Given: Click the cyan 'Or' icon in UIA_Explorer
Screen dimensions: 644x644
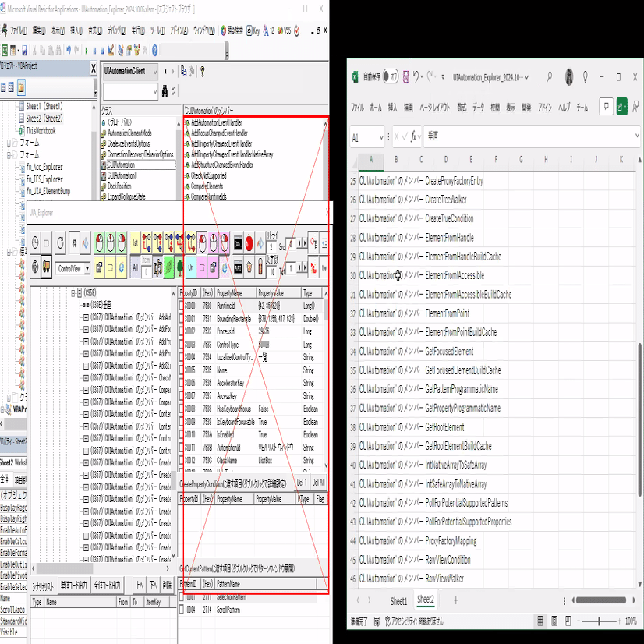Looking at the screenshot, I should click(190, 267).
